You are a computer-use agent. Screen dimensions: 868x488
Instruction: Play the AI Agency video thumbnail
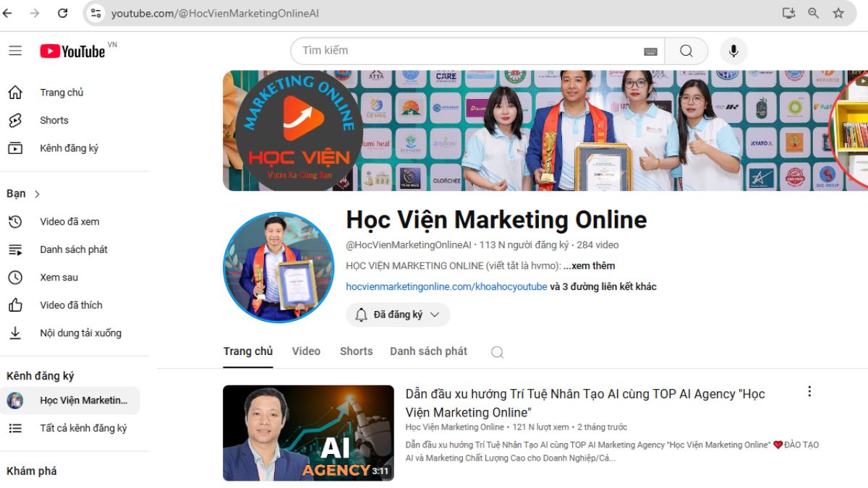pos(308,433)
